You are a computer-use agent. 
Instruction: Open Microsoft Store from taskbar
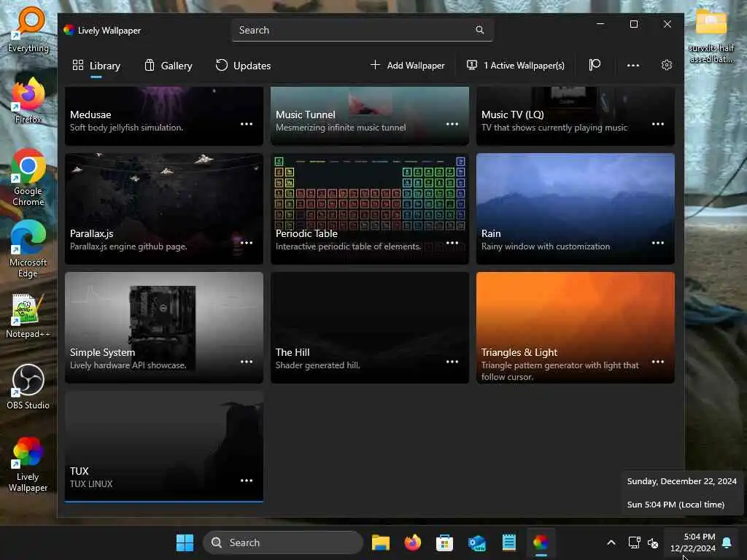point(444,542)
